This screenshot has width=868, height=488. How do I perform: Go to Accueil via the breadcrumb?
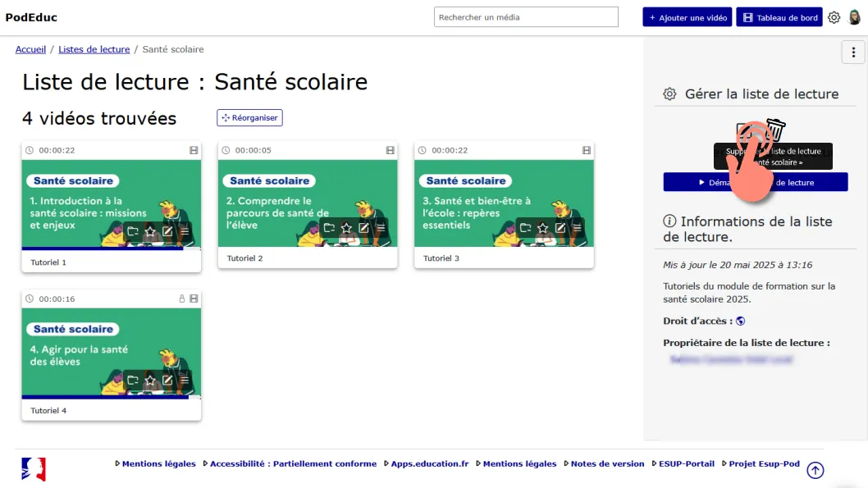[30, 49]
